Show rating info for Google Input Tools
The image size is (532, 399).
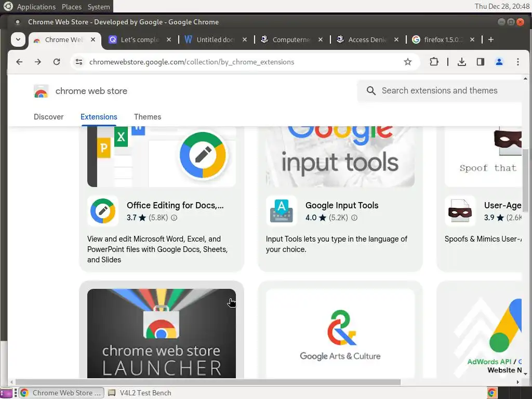coord(354,218)
